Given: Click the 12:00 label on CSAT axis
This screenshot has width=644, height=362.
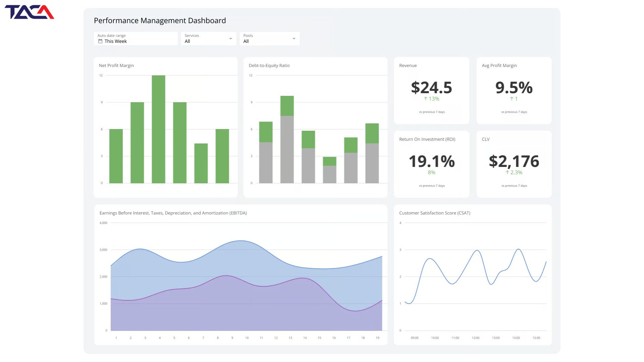Looking at the screenshot, I should pos(475,338).
